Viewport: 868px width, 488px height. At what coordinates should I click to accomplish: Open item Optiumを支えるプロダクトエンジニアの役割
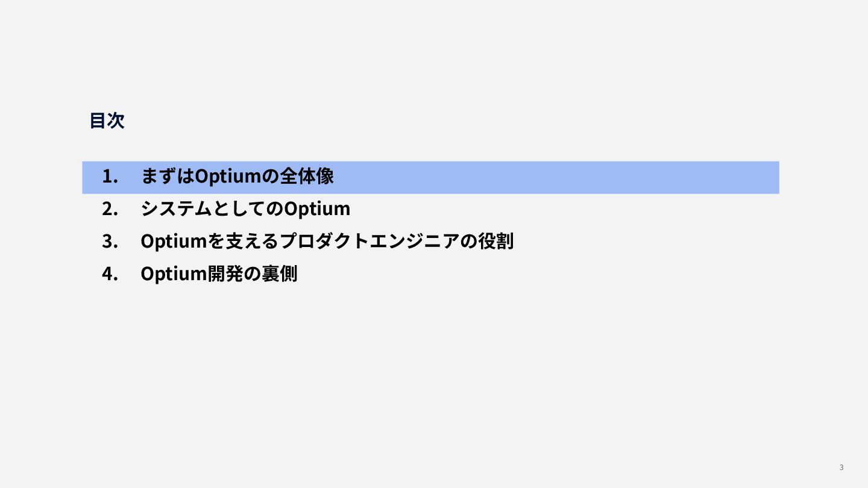(327, 242)
